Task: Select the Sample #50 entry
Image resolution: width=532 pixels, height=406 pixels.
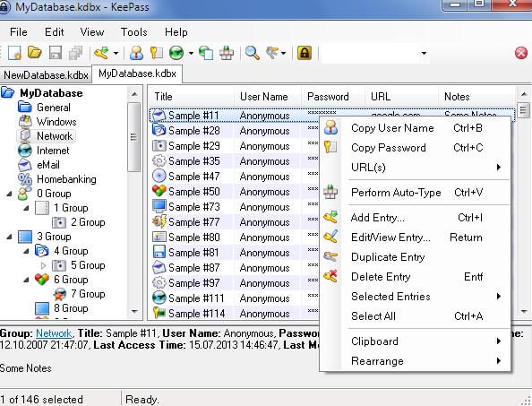Action: [x=194, y=192]
